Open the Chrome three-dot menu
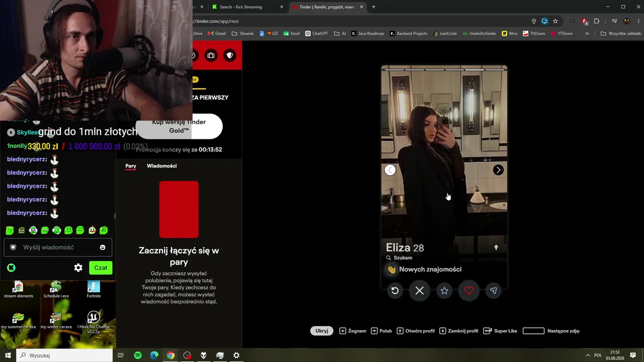644x362 pixels. click(637, 21)
